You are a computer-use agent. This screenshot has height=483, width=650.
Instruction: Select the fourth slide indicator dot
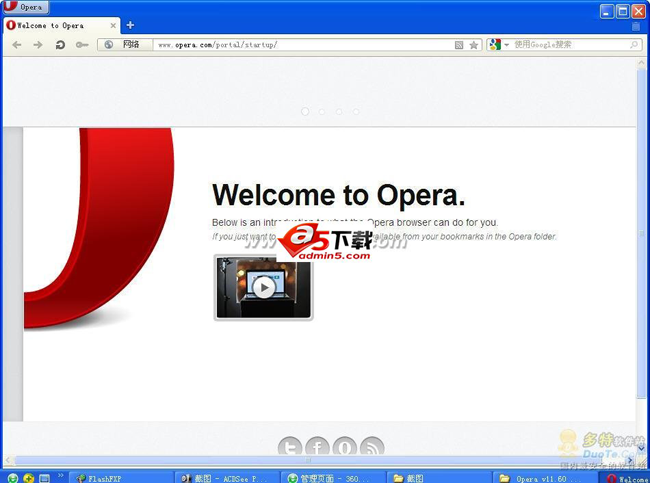coord(356,112)
